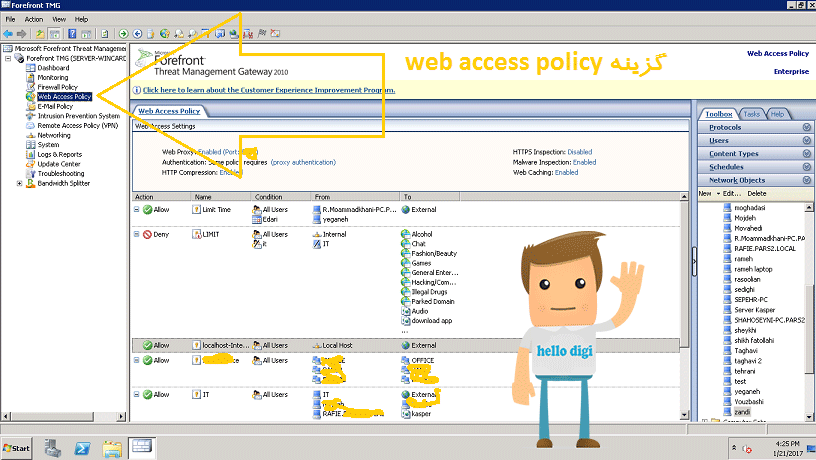816x460 pixels.
Task: Click the gray Forward arrow toolbar icon
Action: 21,34
